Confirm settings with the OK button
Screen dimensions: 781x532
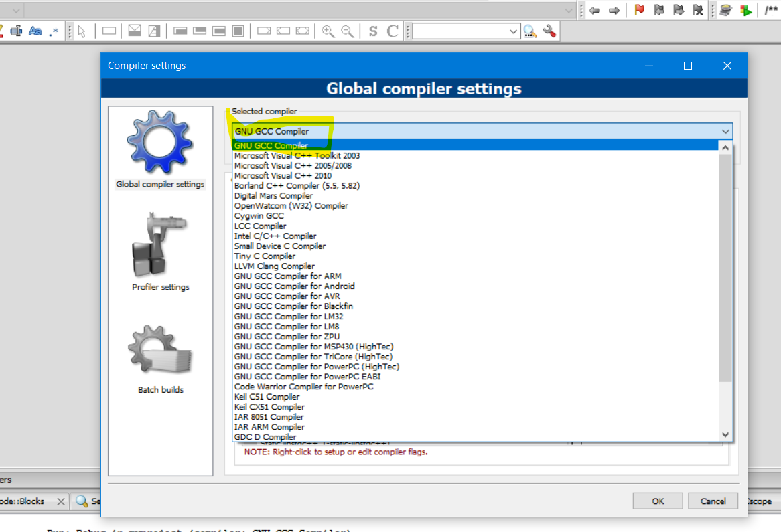657,501
